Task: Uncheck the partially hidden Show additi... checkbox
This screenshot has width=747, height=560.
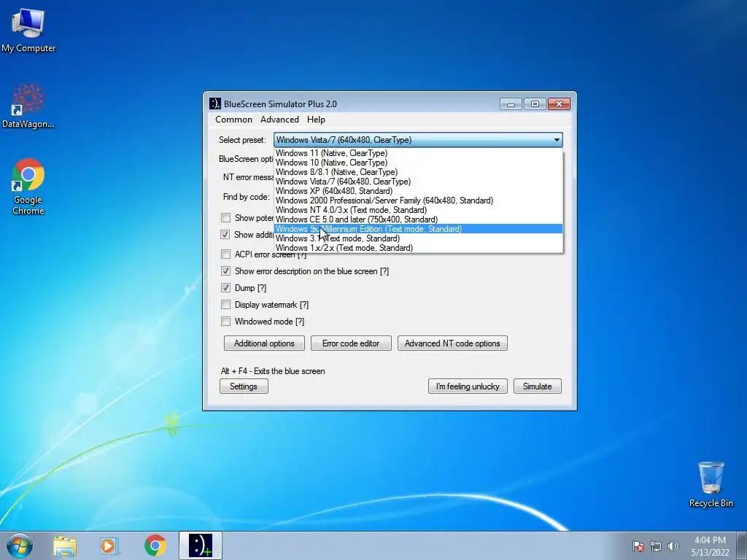Action: (x=225, y=235)
